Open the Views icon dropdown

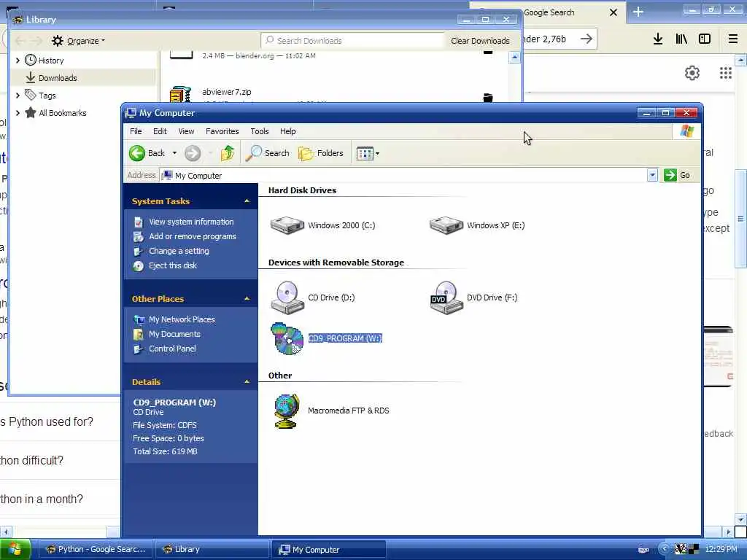tap(368, 153)
